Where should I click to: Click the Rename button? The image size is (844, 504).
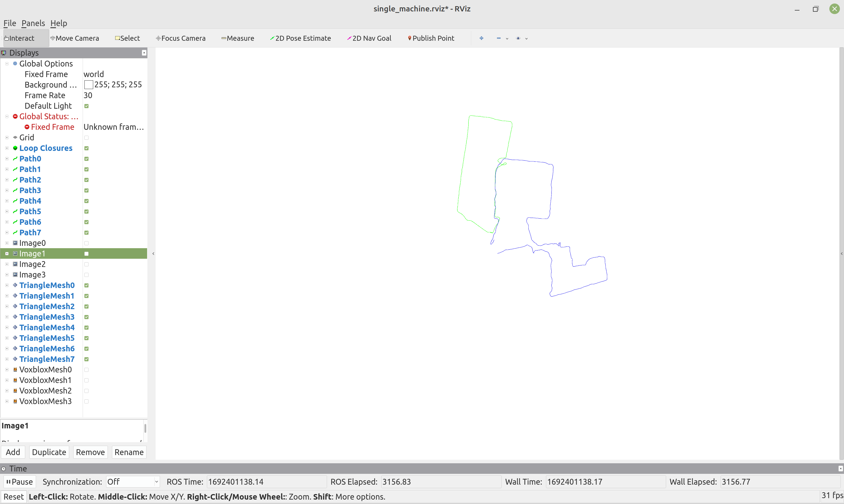pyautogui.click(x=129, y=452)
